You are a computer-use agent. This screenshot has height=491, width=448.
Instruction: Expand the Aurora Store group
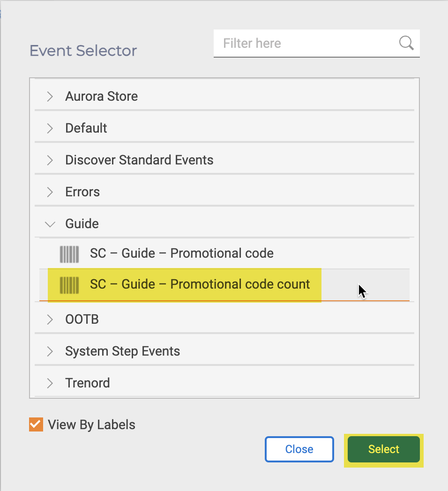coord(50,97)
